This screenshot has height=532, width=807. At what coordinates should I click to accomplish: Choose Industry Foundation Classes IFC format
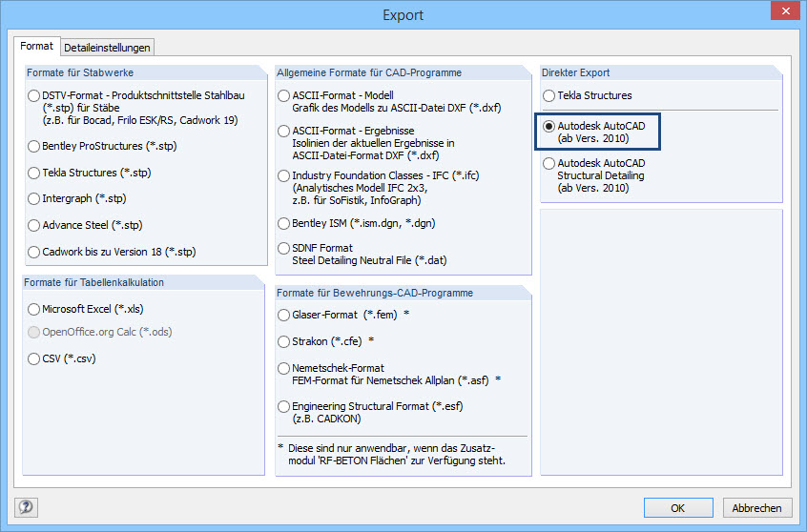coord(284,176)
